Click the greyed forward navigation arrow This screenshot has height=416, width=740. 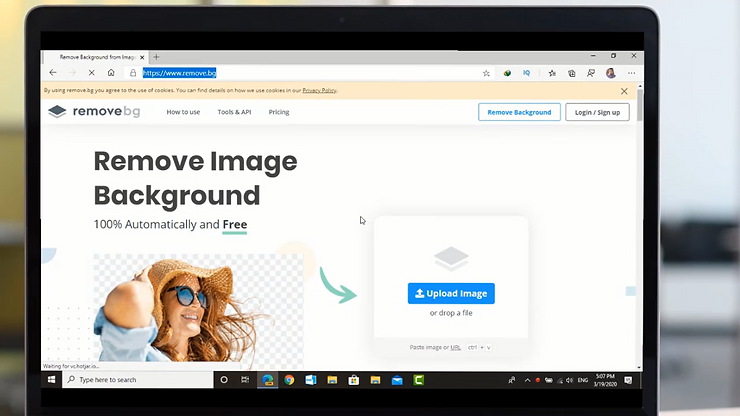[72, 73]
